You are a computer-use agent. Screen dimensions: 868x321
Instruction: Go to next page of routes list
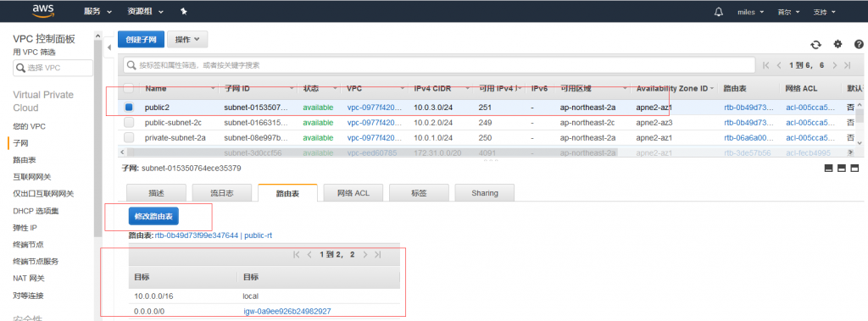coord(364,255)
